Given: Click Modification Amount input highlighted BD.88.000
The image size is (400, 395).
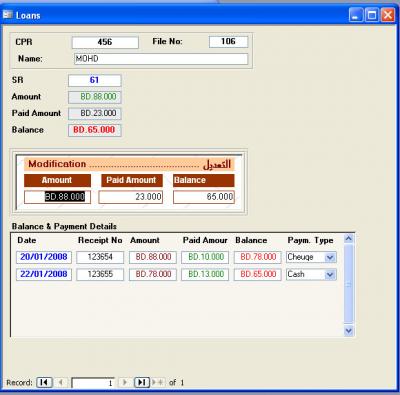Looking at the screenshot, I should [x=57, y=197].
